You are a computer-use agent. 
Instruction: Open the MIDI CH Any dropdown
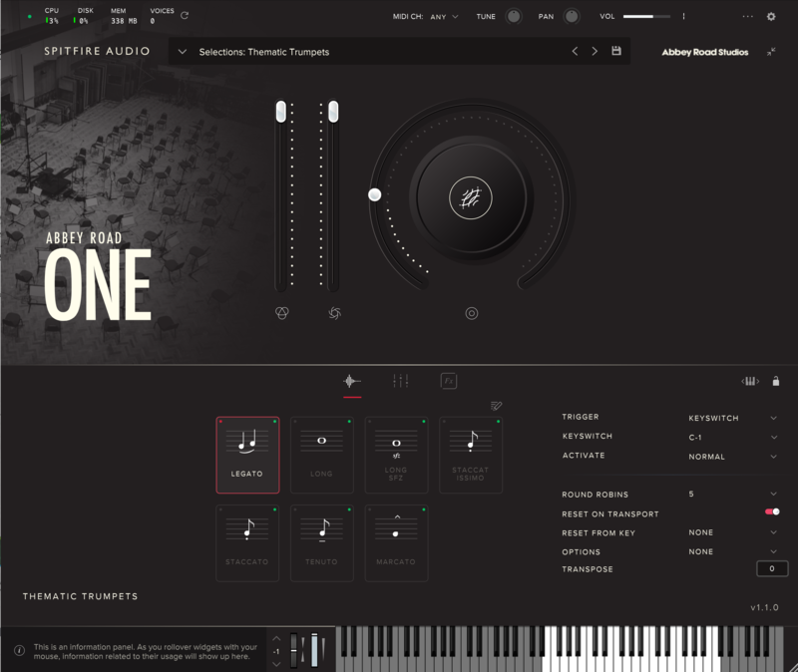pos(444,16)
